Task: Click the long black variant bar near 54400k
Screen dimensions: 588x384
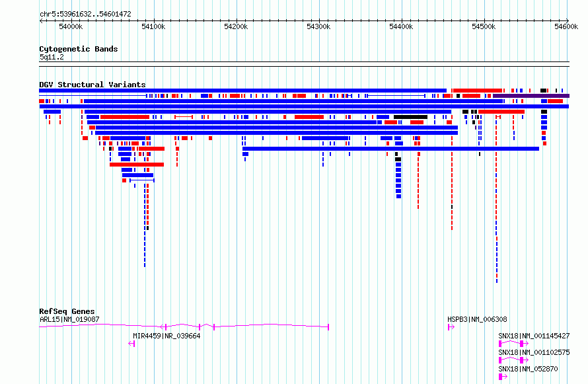Action: click(410, 117)
